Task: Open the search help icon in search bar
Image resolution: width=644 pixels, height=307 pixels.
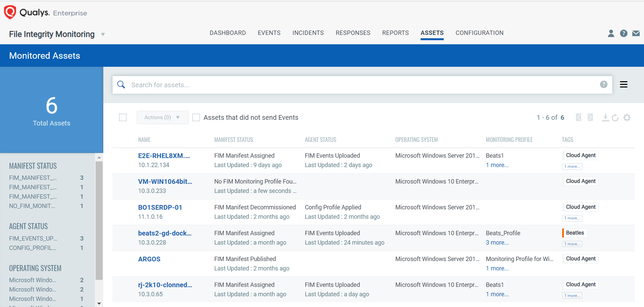Action: (603, 85)
